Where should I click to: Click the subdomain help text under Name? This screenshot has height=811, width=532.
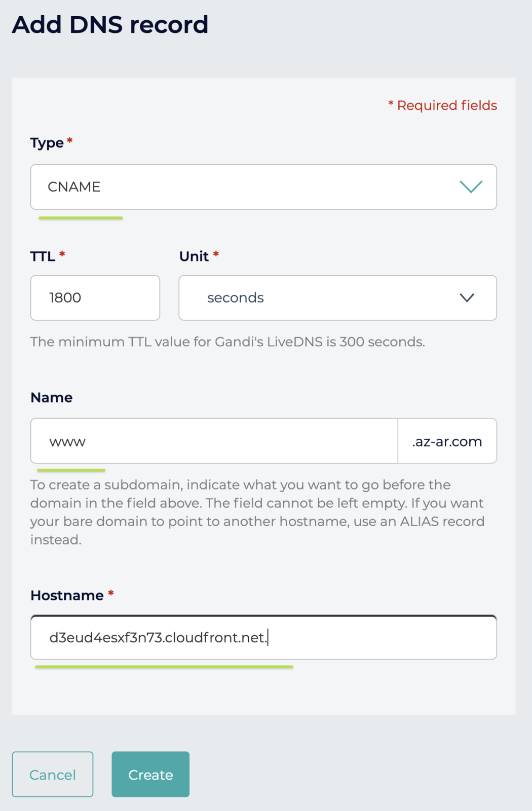tap(257, 512)
